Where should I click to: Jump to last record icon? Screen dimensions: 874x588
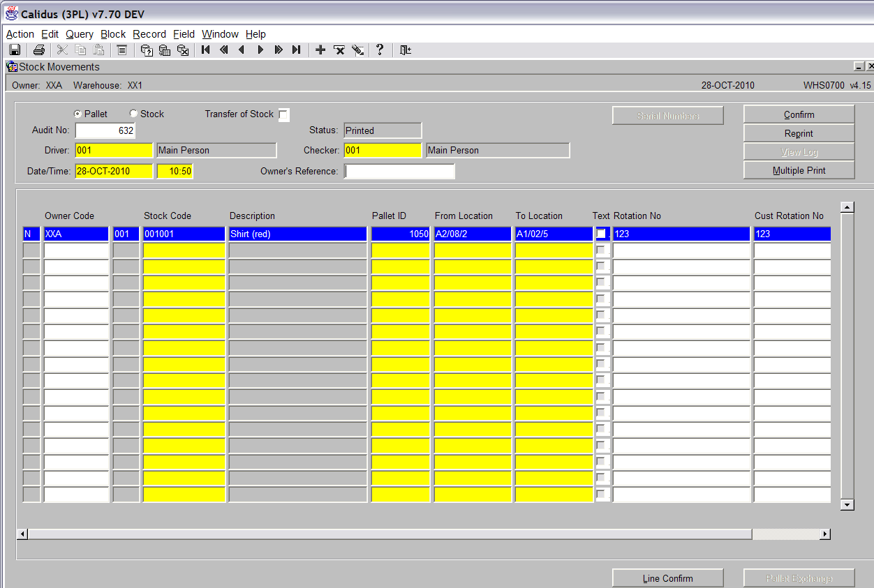(x=297, y=50)
